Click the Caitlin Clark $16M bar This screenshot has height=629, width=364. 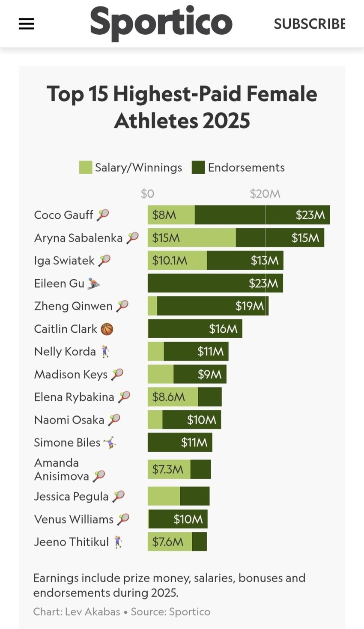[195, 329]
